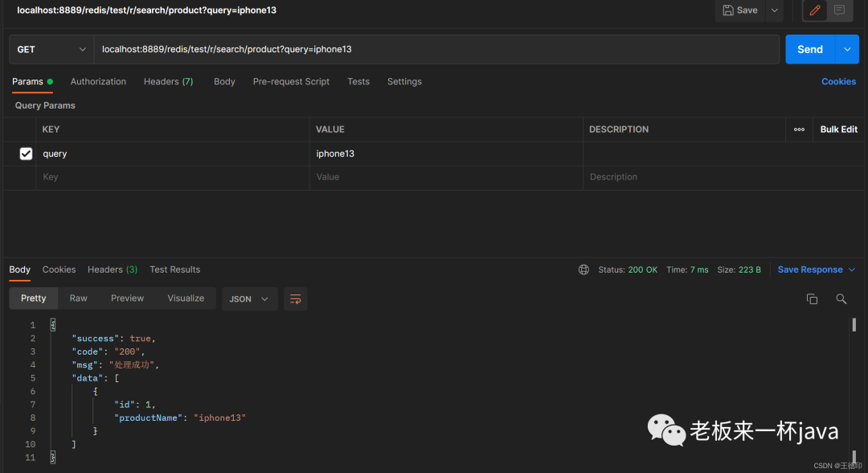Open the Tests tab
Screen dimensions: 868x473
[x=358, y=81]
